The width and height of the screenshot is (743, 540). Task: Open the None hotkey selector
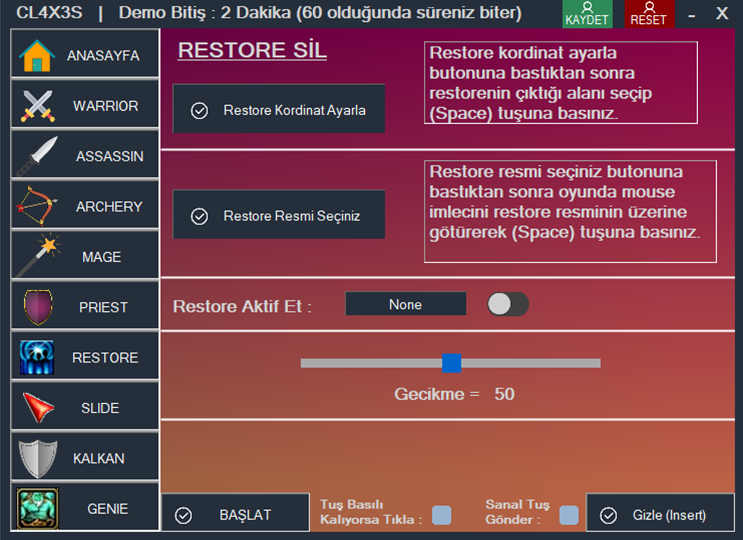[x=405, y=304]
